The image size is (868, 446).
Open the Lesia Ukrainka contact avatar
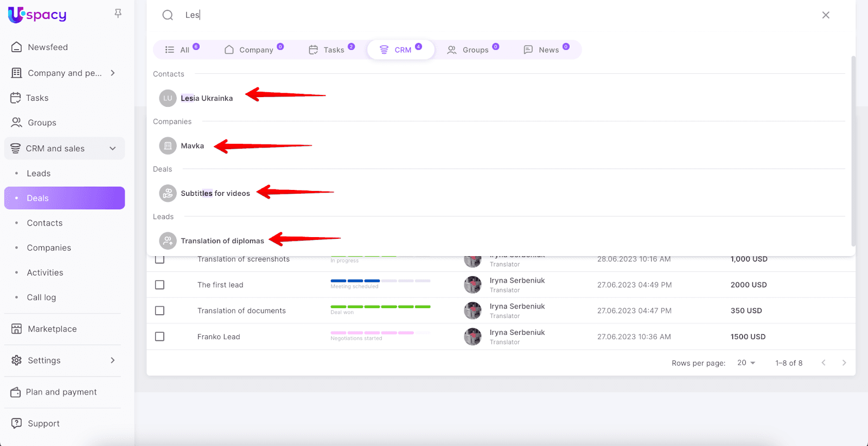[168, 98]
